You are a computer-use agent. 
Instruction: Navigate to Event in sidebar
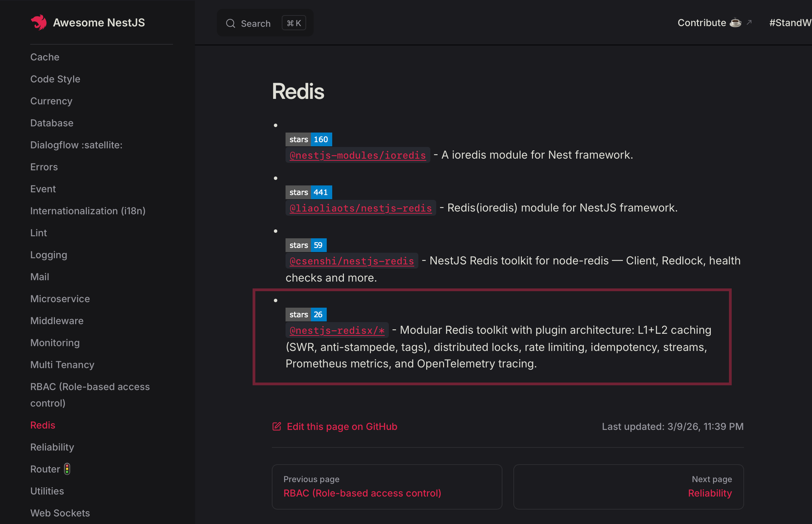[x=43, y=189]
